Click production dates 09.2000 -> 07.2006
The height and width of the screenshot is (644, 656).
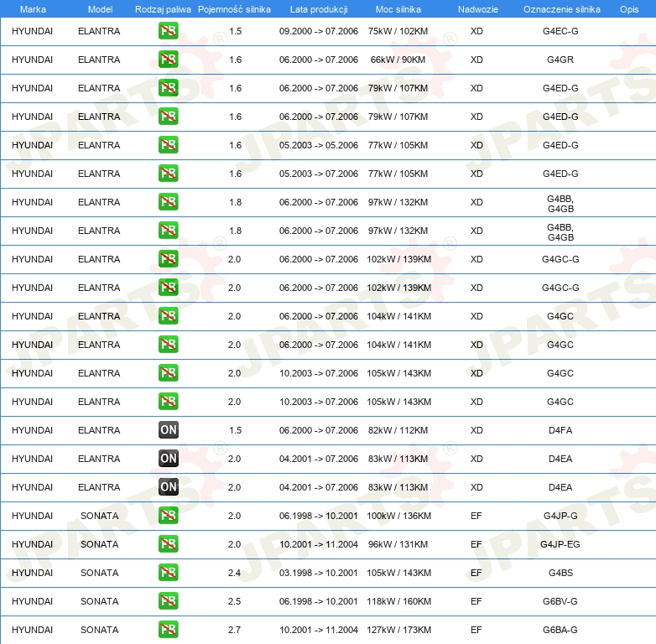(319, 31)
